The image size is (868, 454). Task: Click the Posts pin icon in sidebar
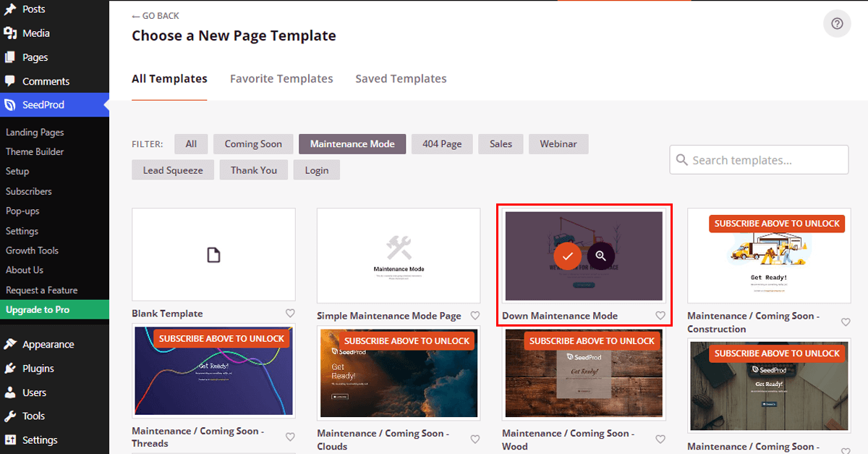[10, 9]
